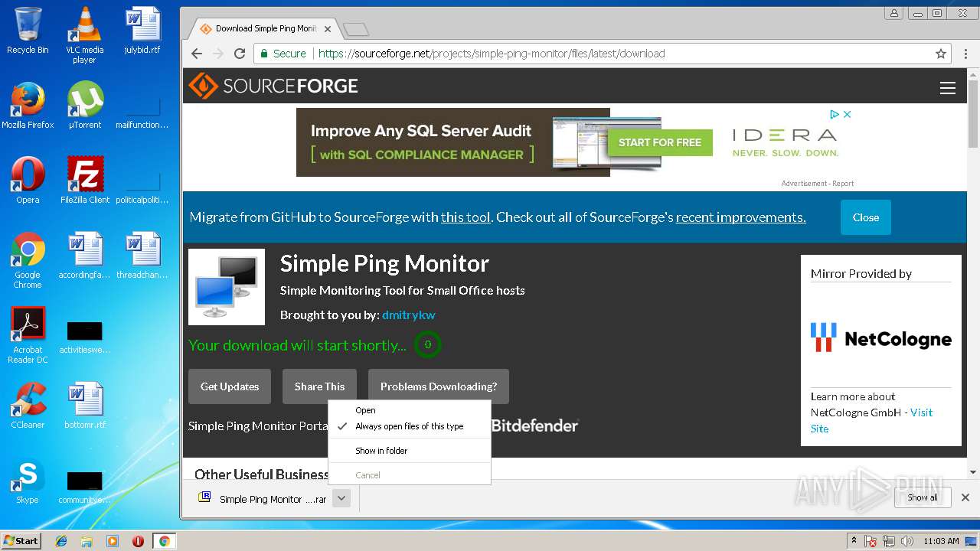Viewport: 980px width, 551px height.
Task: Bookmark this page with star icon
Action: point(941,54)
